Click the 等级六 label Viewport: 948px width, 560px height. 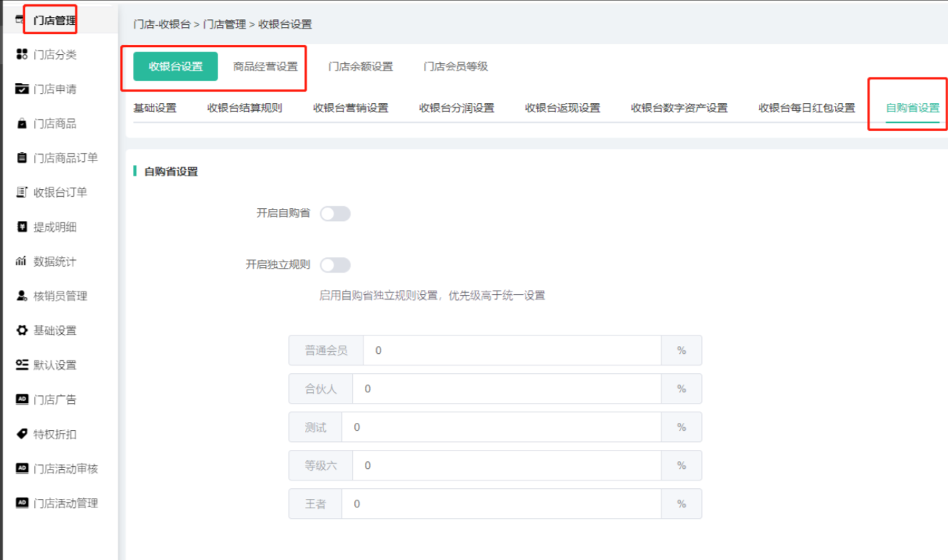coord(321,465)
